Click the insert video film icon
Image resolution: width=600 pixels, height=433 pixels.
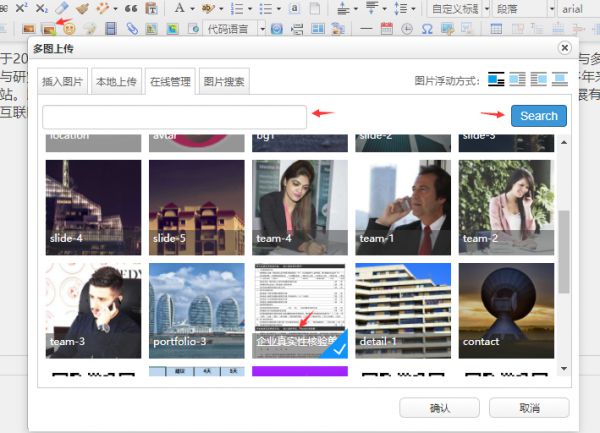pyautogui.click(x=111, y=30)
